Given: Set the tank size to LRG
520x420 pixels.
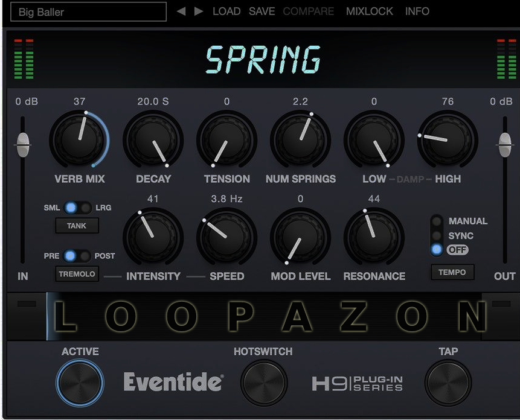Looking at the screenshot, I should click(86, 208).
